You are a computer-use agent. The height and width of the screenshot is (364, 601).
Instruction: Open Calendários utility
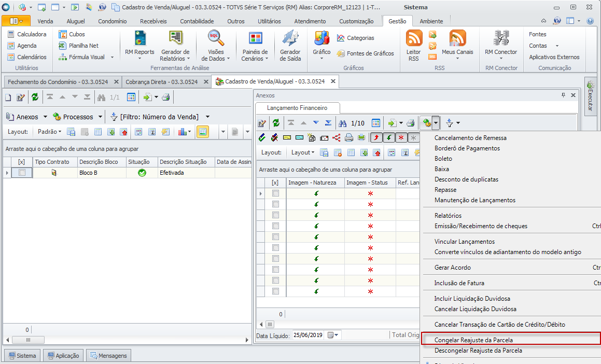[x=27, y=57]
